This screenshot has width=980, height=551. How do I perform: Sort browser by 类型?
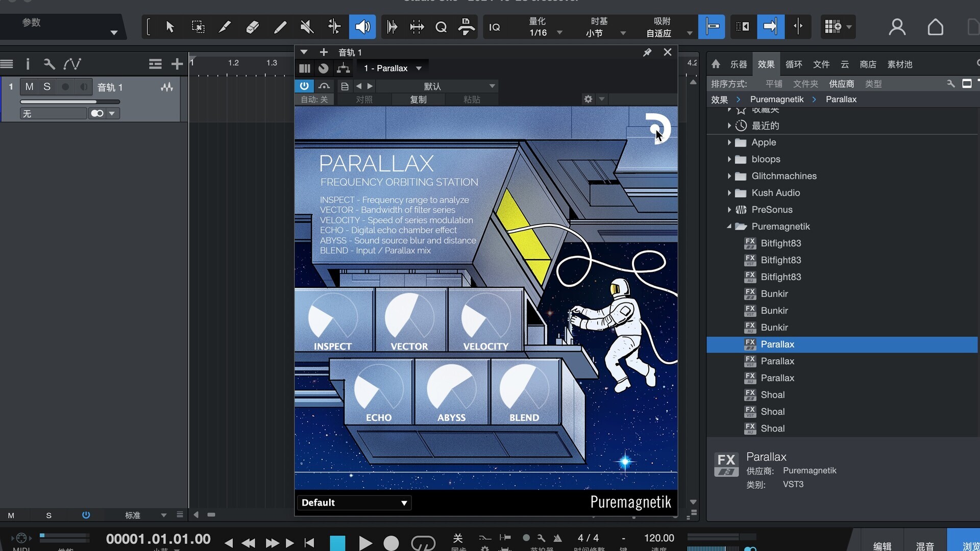click(x=873, y=84)
